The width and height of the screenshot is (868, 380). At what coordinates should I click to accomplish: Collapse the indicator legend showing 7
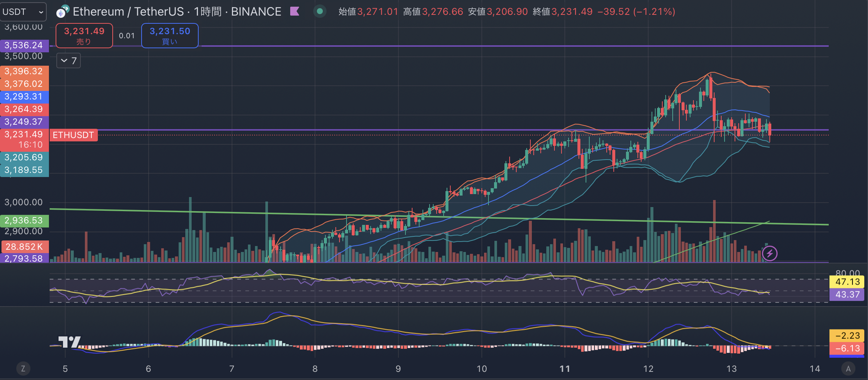69,60
